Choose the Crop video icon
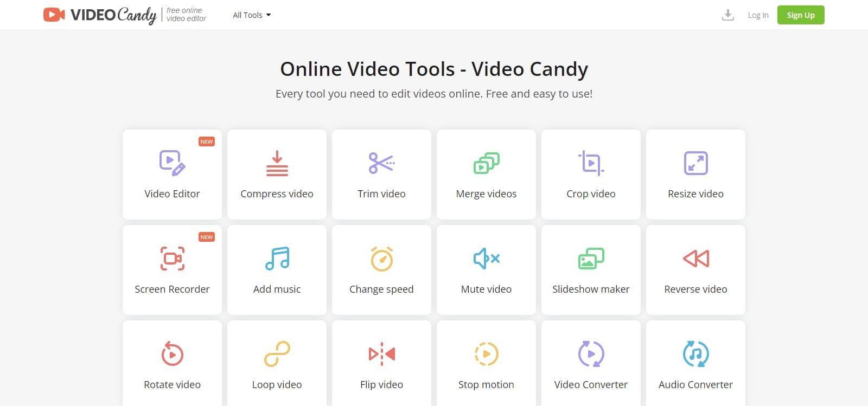 591,163
